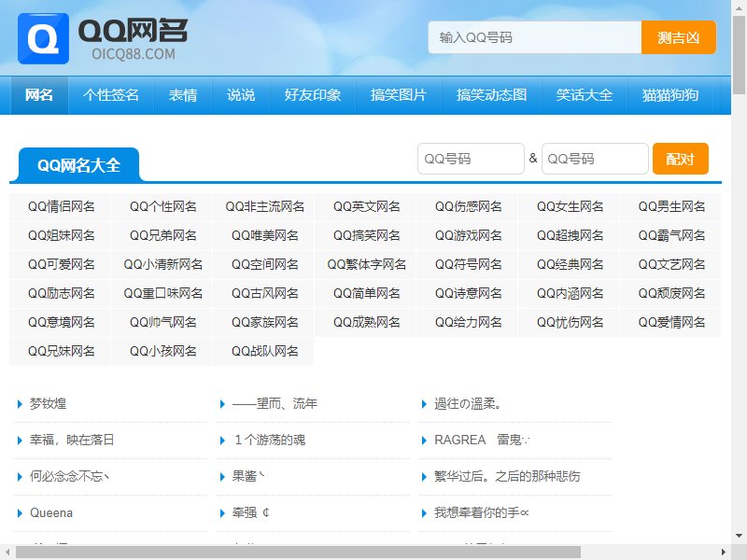Open the QQ兄弟网名 category
The width and height of the screenshot is (747, 560).
click(x=162, y=236)
